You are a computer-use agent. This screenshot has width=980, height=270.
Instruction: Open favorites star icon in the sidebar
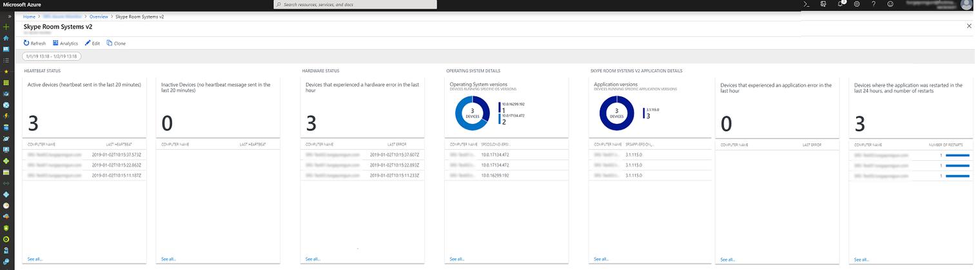click(6, 71)
